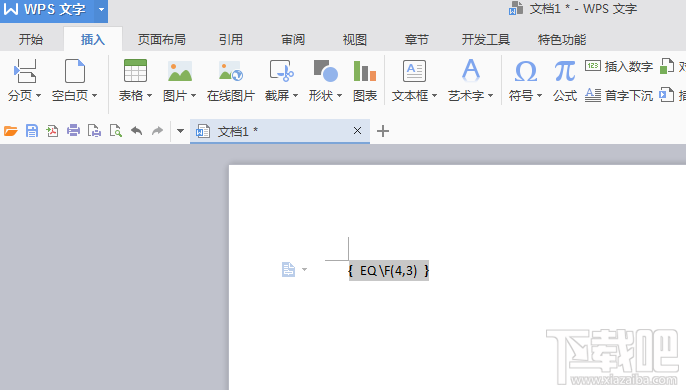Screen dimensions: 686x390
Task: Add a new document tab with plus
Action: point(383,131)
